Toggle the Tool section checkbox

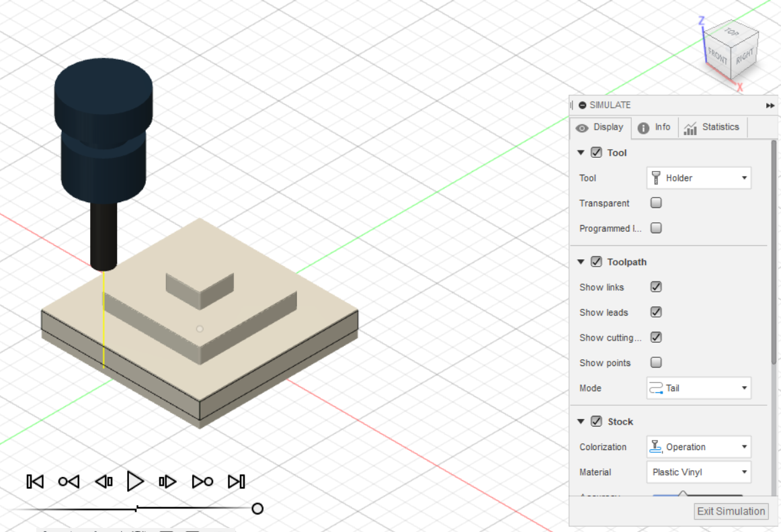click(596, 152)
